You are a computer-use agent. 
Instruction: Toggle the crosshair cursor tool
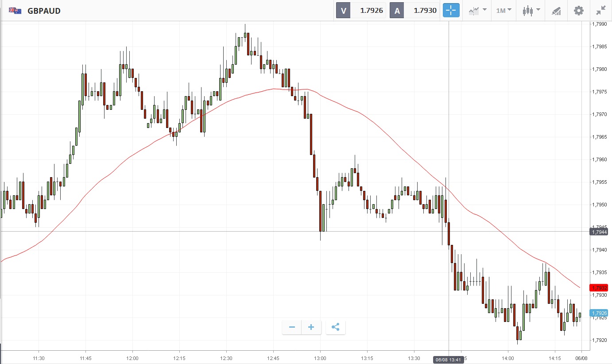click(x=451, y=11)
